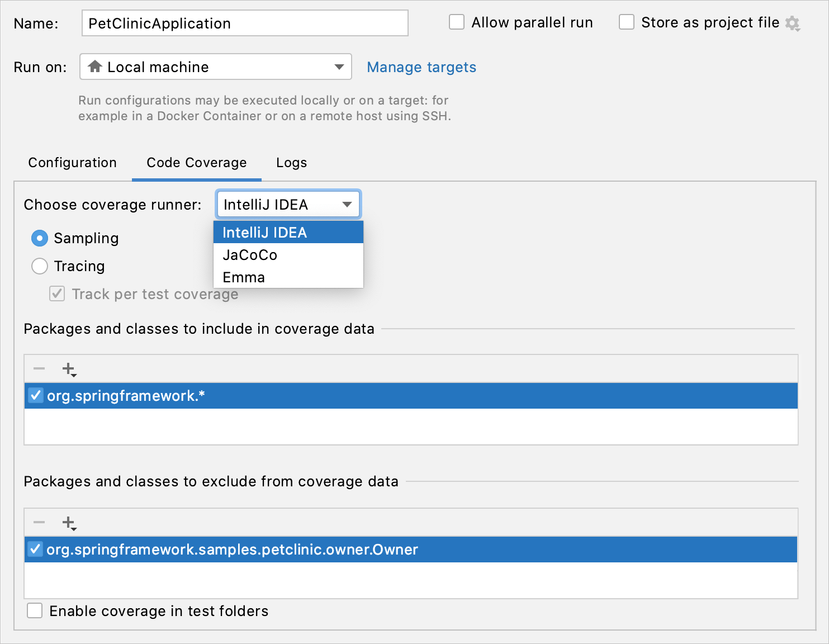Screen dimensions: 829x644
Task: Switch to the Configuration tab
Action: [x=72, y=163]
